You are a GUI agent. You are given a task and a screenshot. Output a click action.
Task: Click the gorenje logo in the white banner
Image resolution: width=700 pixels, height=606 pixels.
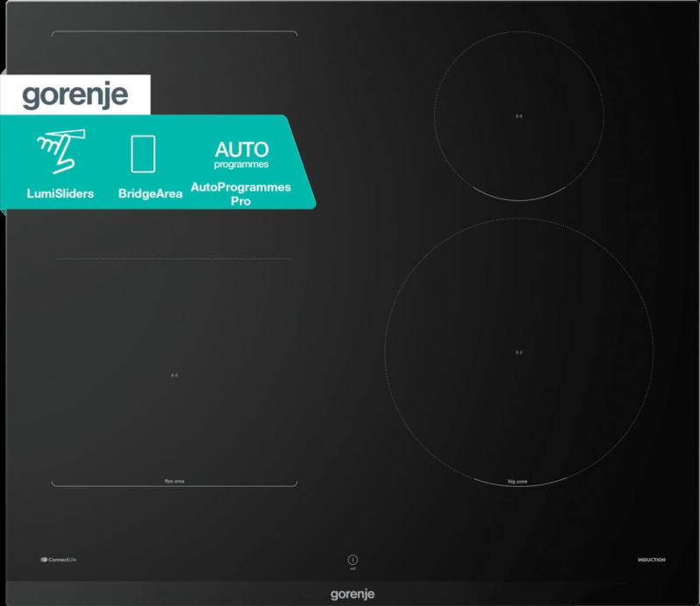pos(75,94)
